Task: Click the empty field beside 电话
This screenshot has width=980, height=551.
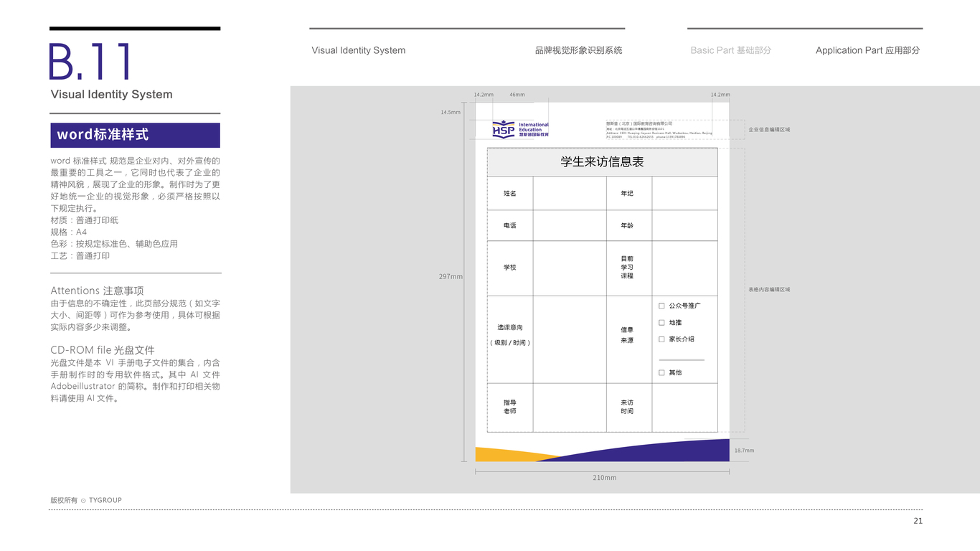Action: 570,225
